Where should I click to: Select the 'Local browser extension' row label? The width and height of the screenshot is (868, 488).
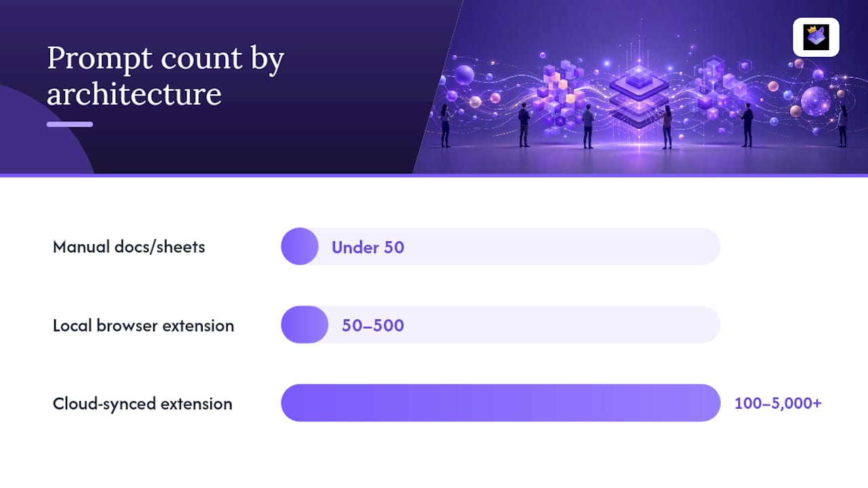(144, 325)
